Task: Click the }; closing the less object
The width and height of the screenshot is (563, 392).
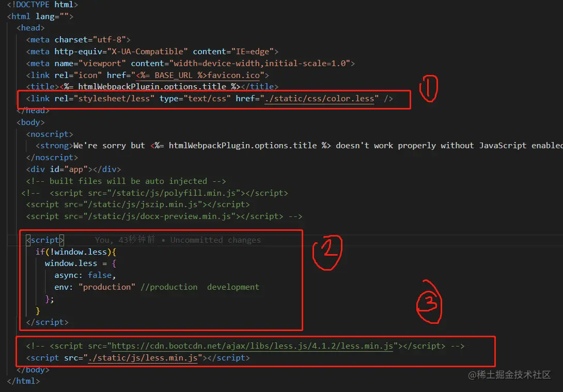Action: click(x=50, y=299)
